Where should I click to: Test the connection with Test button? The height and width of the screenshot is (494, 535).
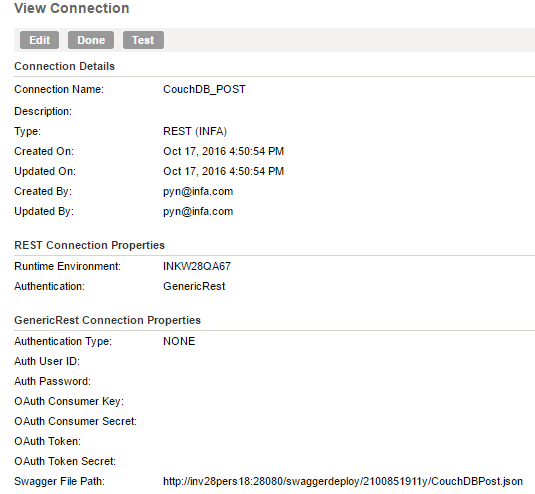(143, 40)
